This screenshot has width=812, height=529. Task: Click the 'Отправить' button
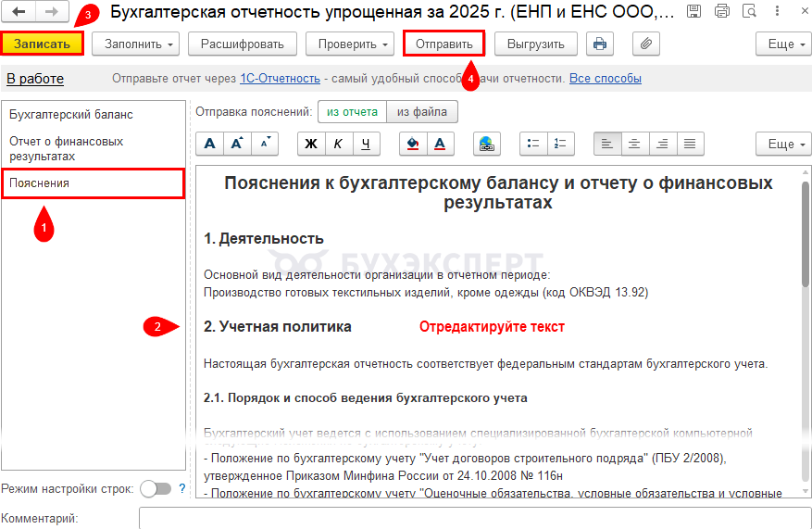click(x=443, y=44)
